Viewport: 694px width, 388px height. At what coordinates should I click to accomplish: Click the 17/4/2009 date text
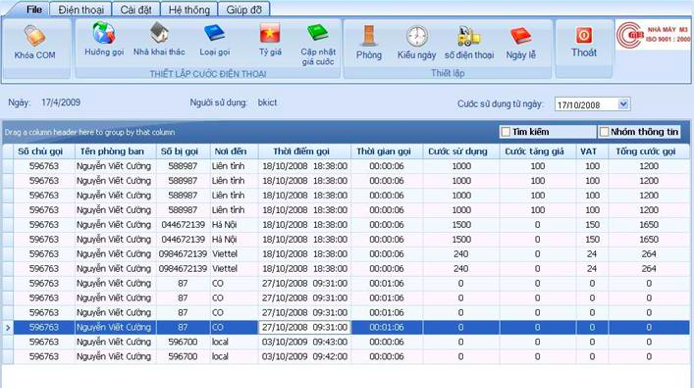(x=61, y=103)
